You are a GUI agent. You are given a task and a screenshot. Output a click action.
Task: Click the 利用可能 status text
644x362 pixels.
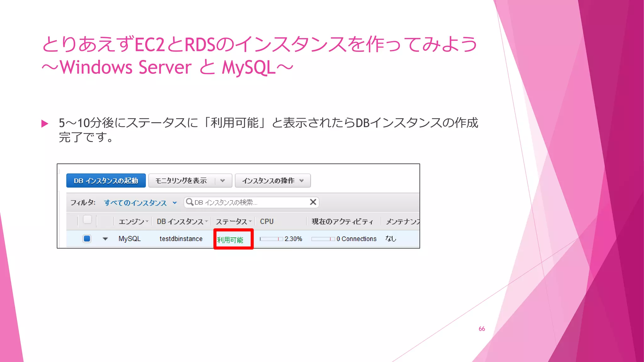tap(230, 240)
